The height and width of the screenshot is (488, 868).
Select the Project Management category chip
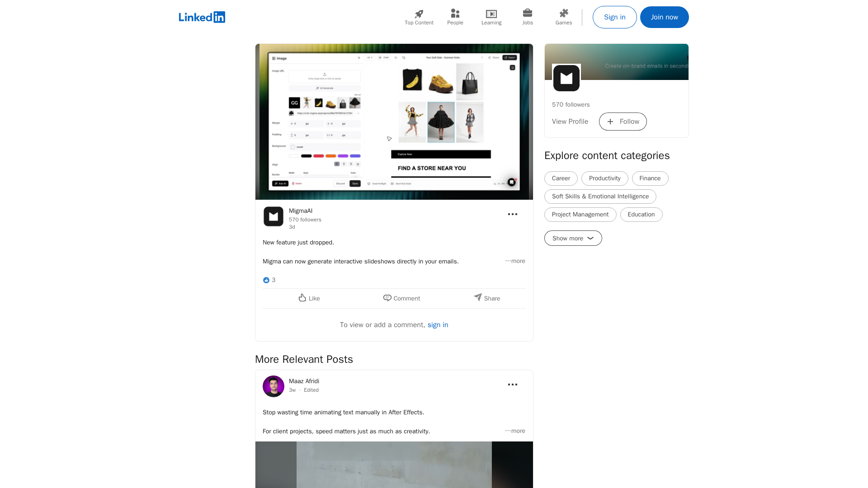580,215
